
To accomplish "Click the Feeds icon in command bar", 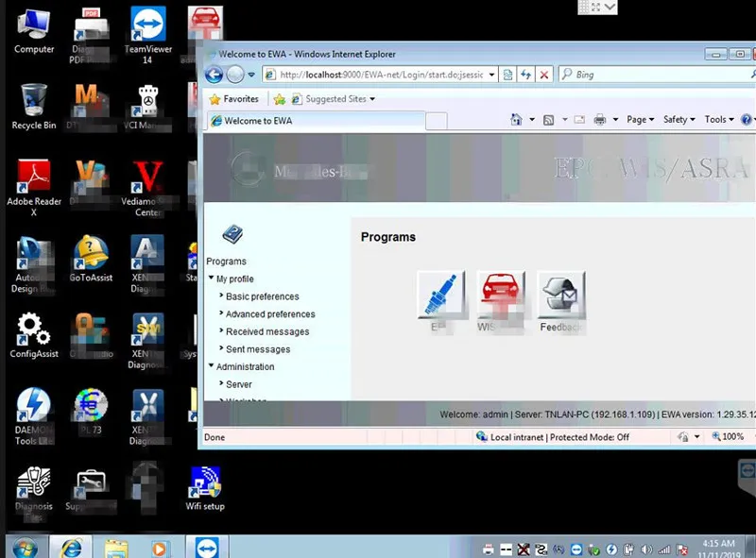I will [x=548, y=120].
